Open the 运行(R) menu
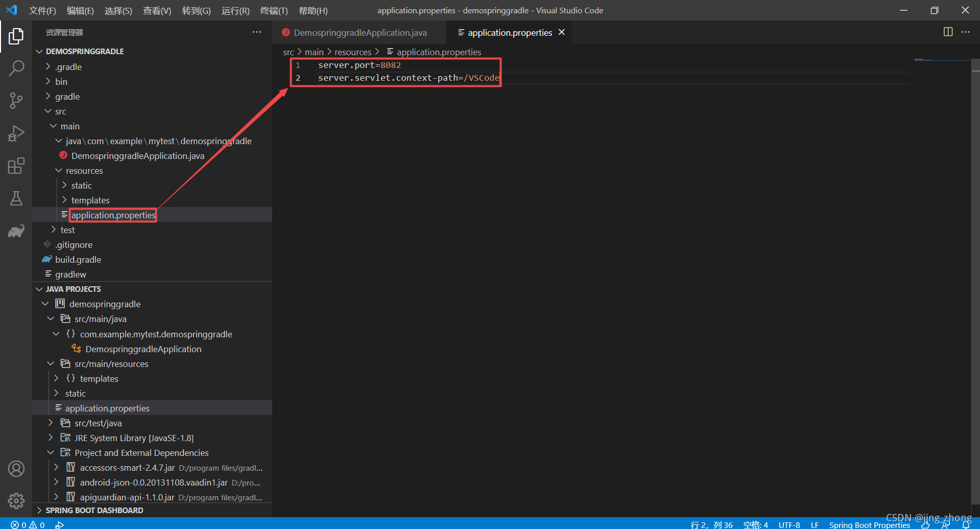This screenshot has height=529, width=980. pos(235,11)
